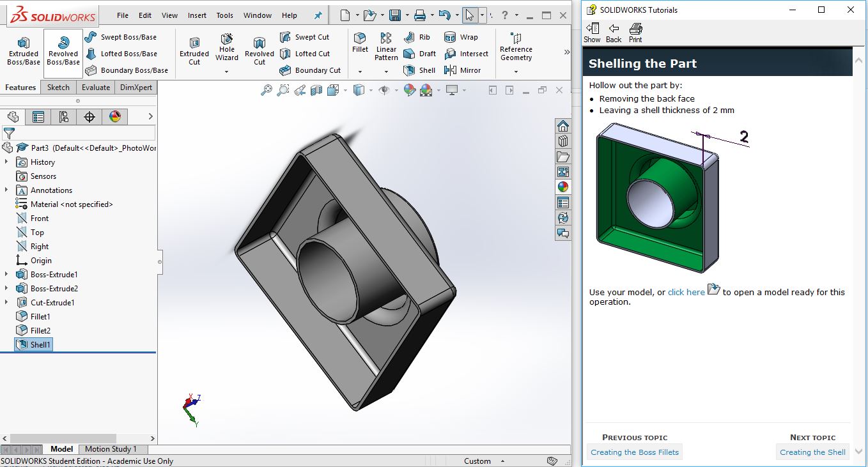Open the View Palette task pane tab

563,172
